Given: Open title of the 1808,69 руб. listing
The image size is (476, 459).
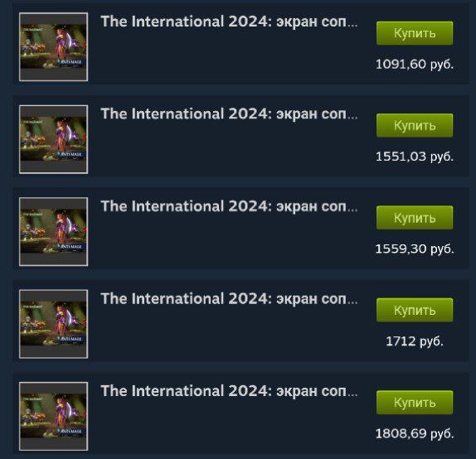Looking at the screenshot, I should click(x=229, y=391).
